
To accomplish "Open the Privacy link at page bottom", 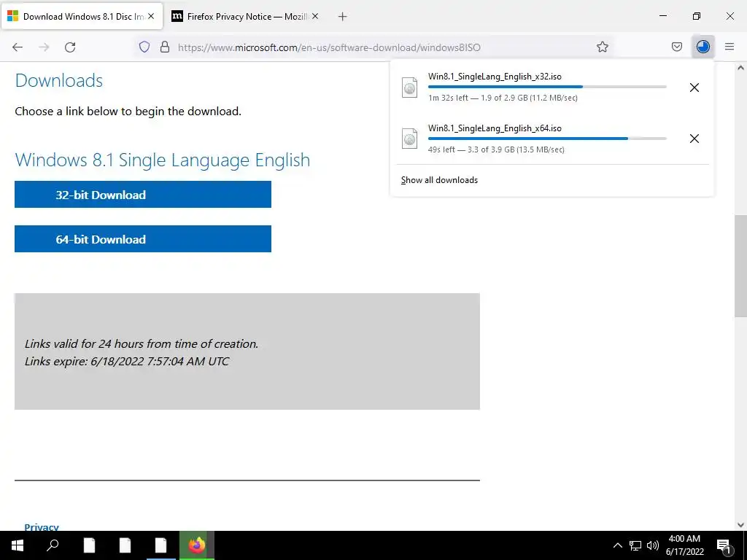I will (x=42, y=527).
